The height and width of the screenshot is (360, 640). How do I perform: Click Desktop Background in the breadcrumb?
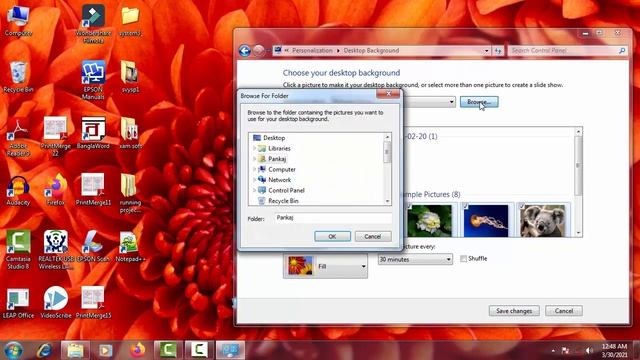point(371,51)
